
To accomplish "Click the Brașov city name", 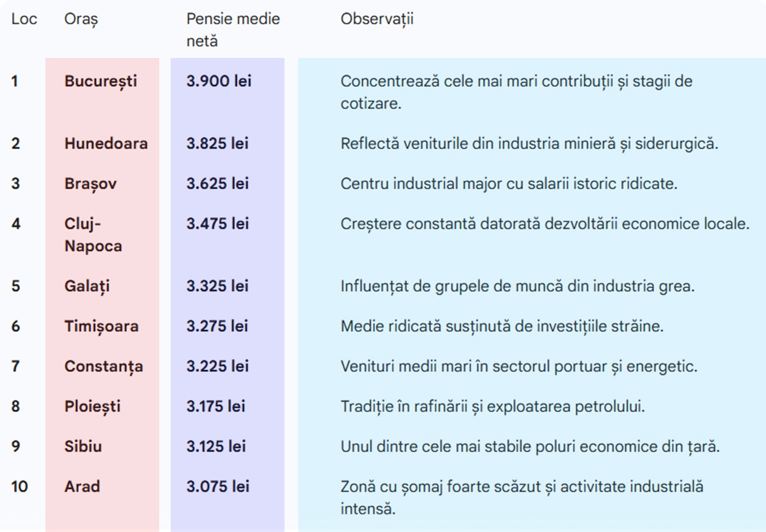I will 90,184.
